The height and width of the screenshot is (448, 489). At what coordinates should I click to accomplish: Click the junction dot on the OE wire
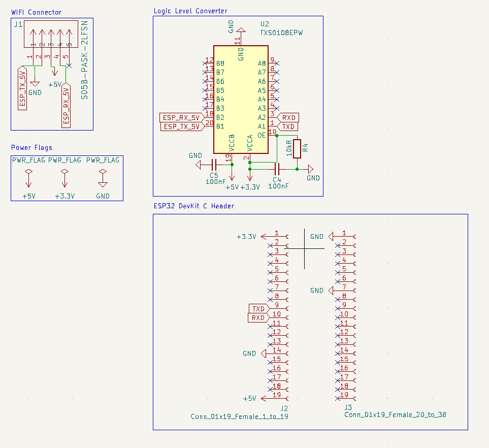tap(277, 136)
